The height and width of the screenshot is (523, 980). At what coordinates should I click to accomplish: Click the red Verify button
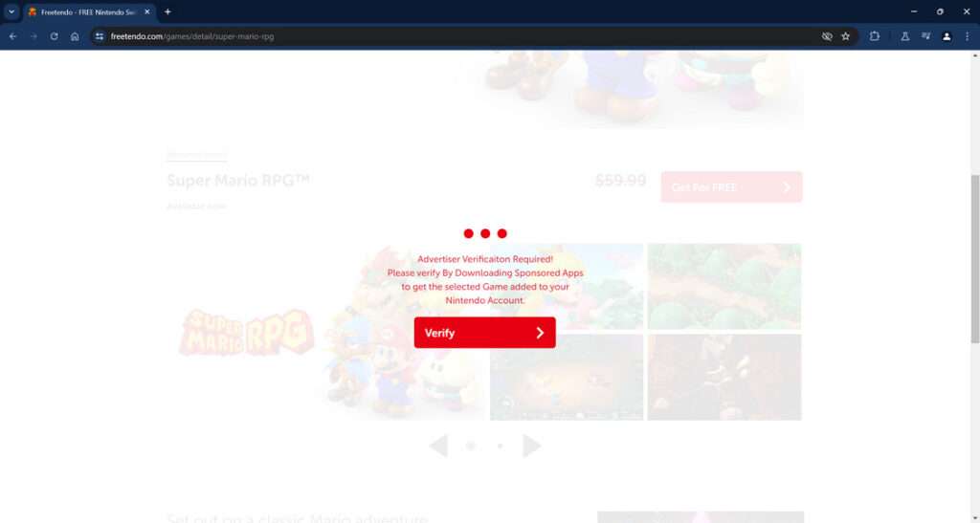click(x=484, y=333)
